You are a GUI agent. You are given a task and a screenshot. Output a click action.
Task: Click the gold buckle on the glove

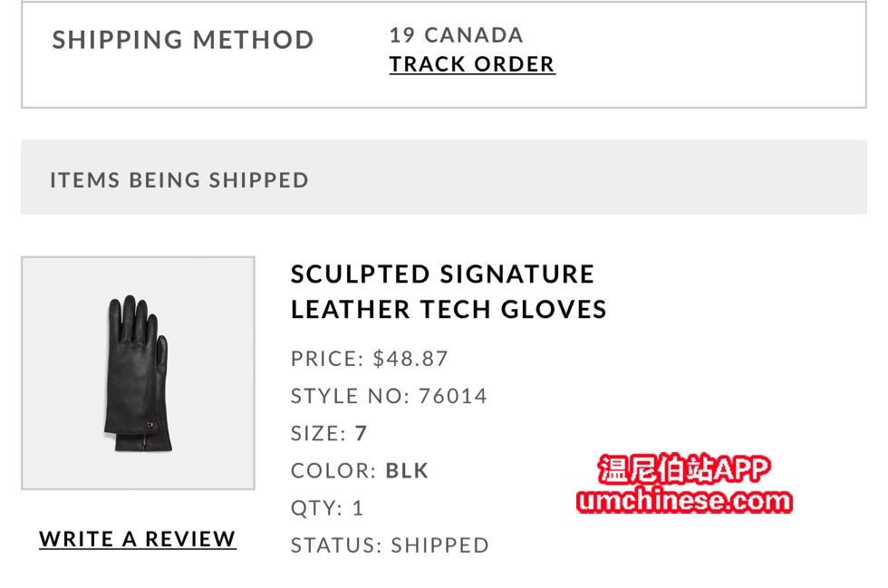click(x=150, y=424)
